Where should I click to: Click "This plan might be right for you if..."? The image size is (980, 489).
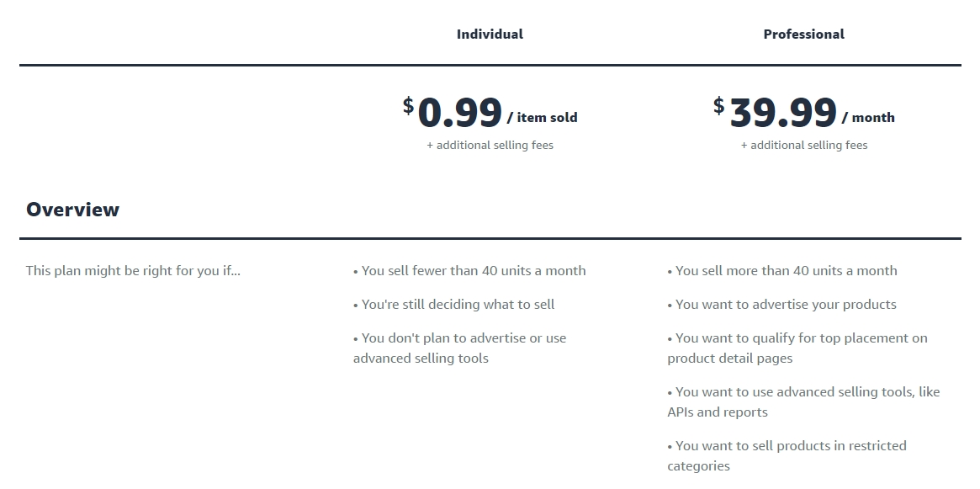[133, 271]
